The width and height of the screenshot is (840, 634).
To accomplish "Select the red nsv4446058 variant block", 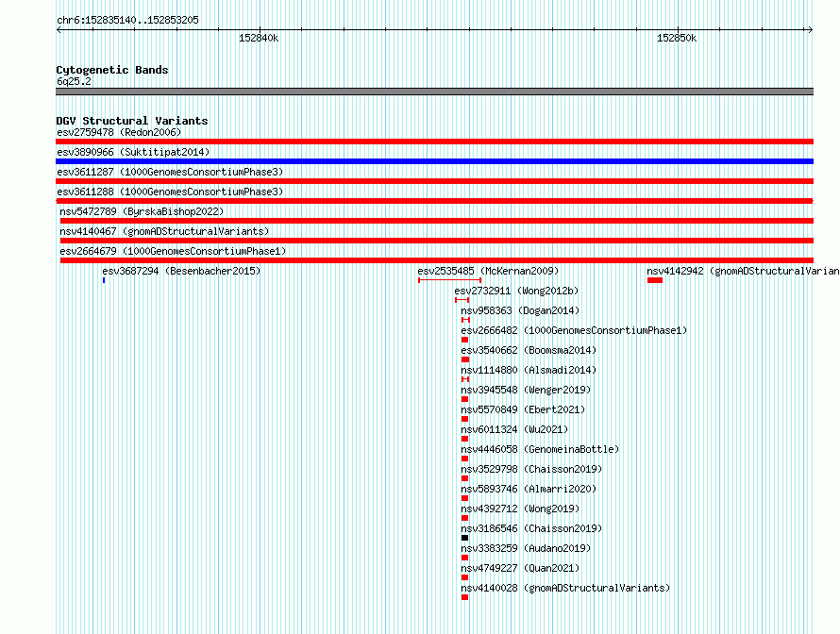I will [x=465, y=459].
